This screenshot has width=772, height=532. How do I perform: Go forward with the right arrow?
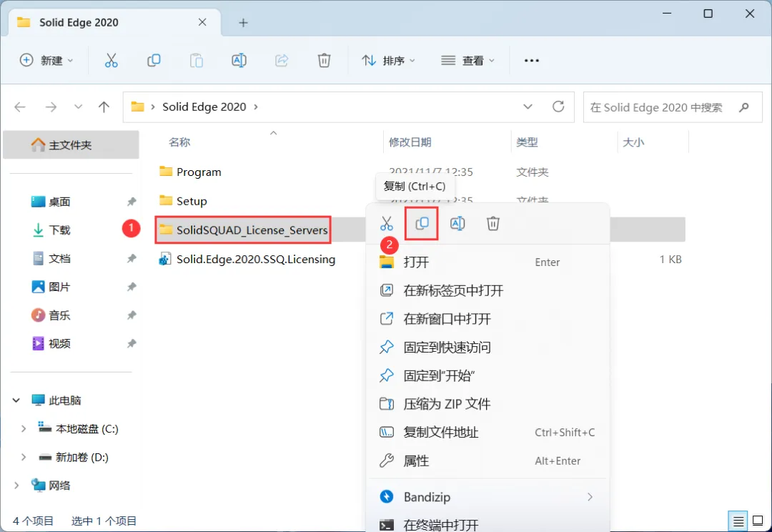pos(51,107)
